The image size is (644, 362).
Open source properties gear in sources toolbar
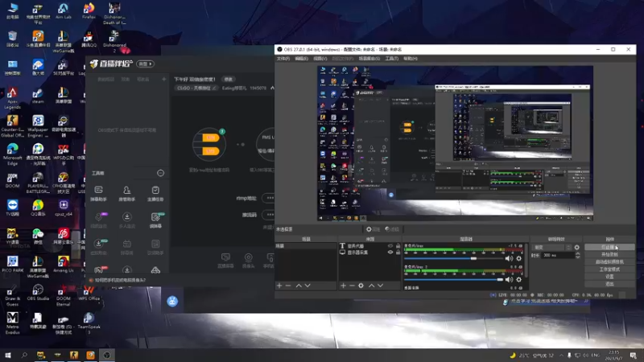[361, 286]
